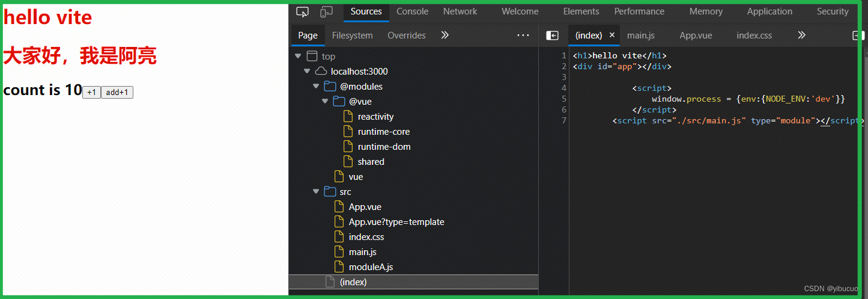Open the reactivity file
The height and width of the screenshot is (299, 868).
[375, 117]
